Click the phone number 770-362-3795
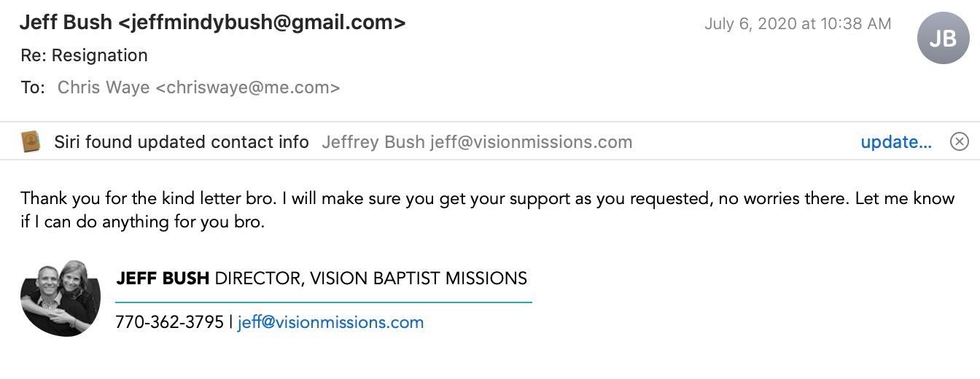Screen dimensions: 980x379 [x=169, y=322]
